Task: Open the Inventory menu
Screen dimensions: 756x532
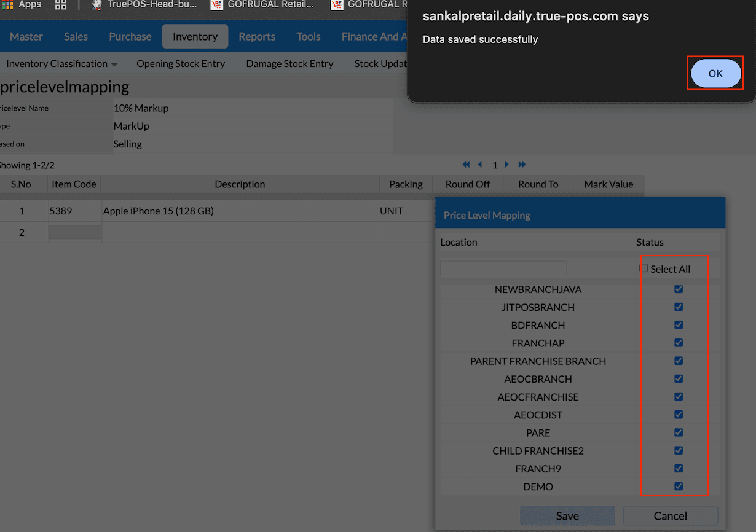Action: (x=195, y=37)
